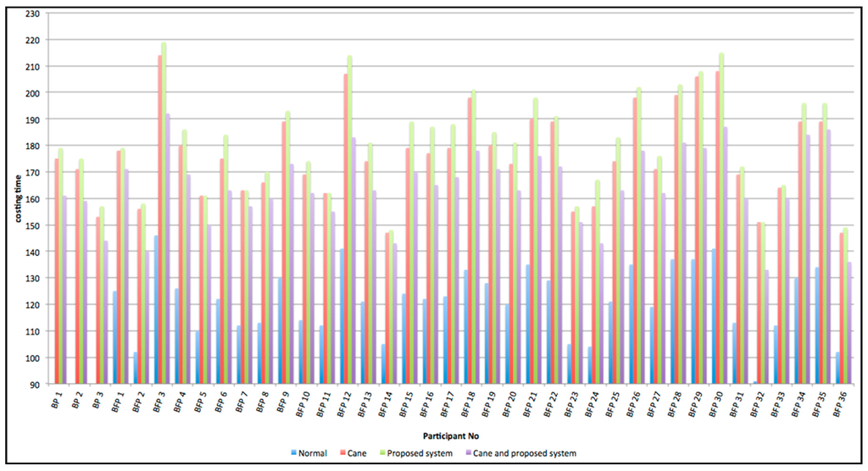Click the 'BFP 3' participant label
The width and height of the screenshot is (868, 471).
(159, 401)
